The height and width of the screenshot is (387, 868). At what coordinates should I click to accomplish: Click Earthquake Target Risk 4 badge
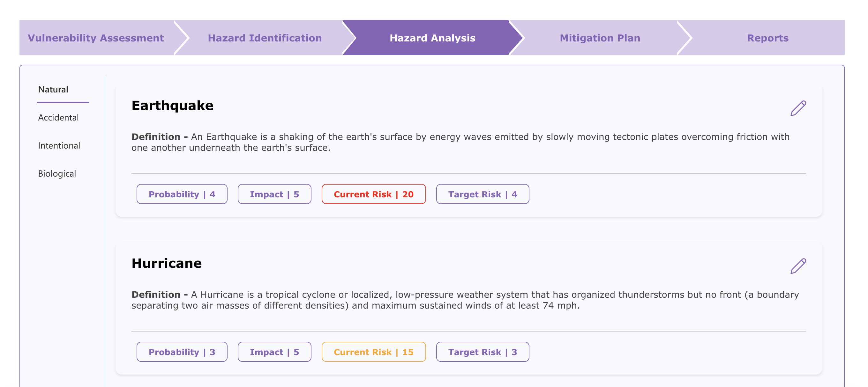482,194
